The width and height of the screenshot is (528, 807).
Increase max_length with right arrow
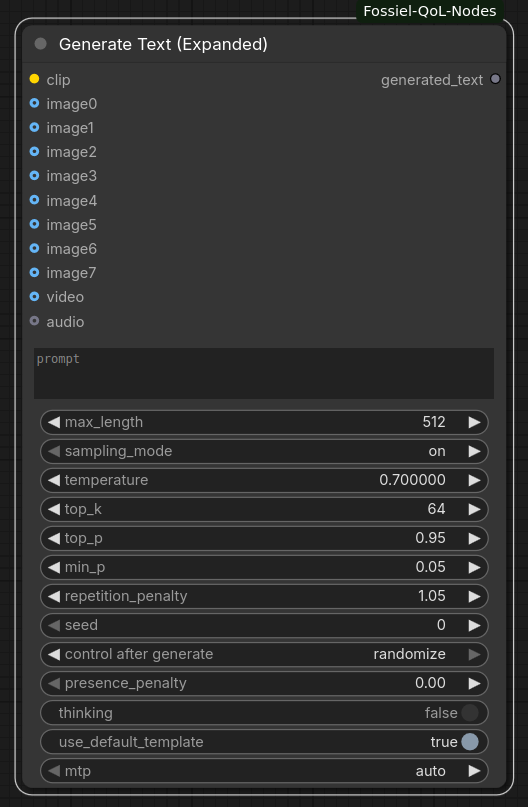[474, 422]
